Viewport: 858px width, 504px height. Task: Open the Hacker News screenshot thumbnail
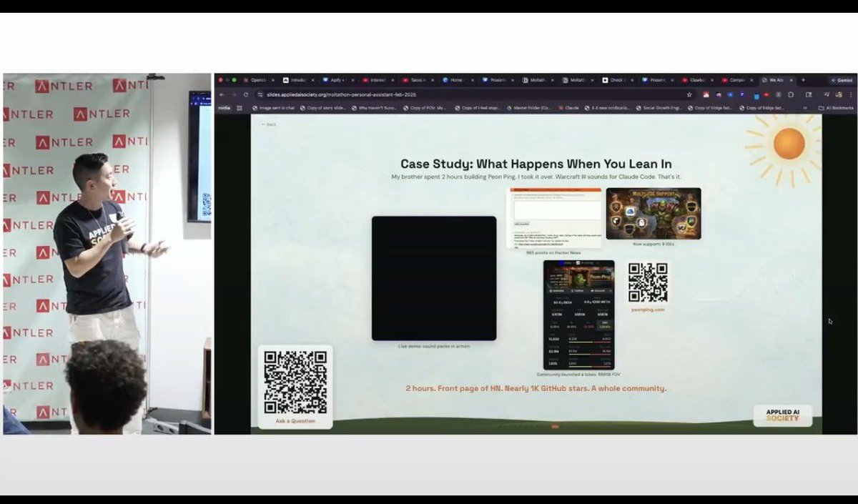tap(554, 218)
